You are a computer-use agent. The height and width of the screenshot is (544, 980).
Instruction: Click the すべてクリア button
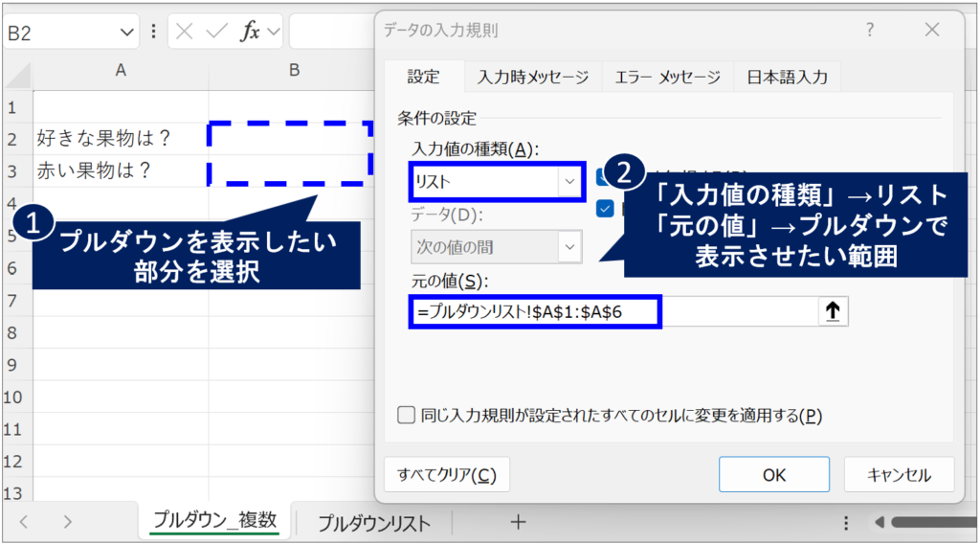pyautogui.click(x=446, y=475)
